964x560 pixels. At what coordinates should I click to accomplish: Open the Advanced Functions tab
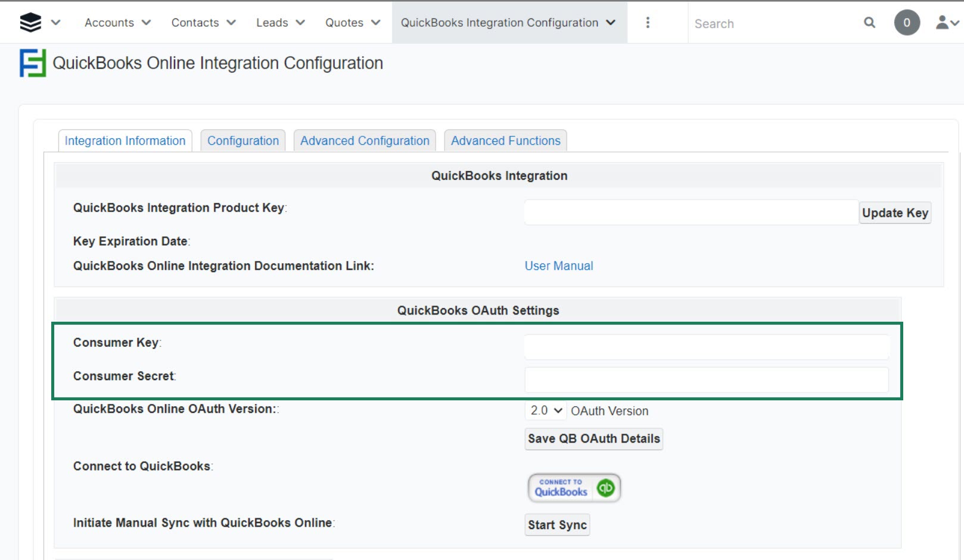[505, 141]
